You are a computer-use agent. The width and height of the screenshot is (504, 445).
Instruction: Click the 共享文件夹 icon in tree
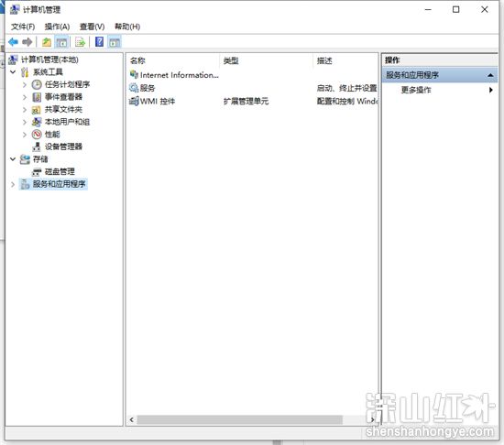click(37, 110)
